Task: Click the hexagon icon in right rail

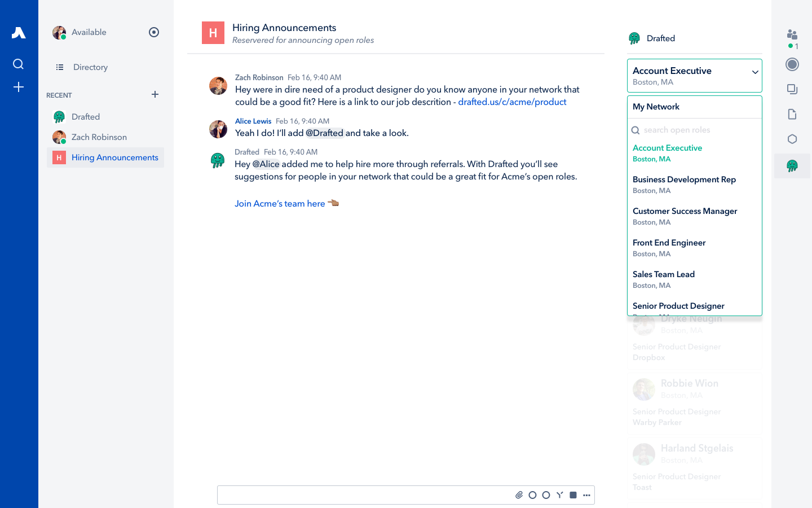Action: click(x=792, y=139)
